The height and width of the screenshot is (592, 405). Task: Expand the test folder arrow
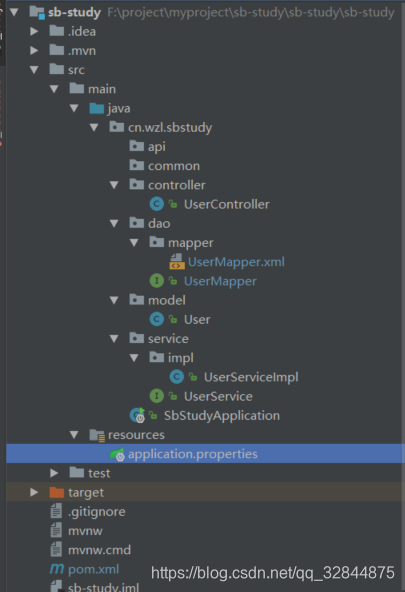(x=54, y=473)
